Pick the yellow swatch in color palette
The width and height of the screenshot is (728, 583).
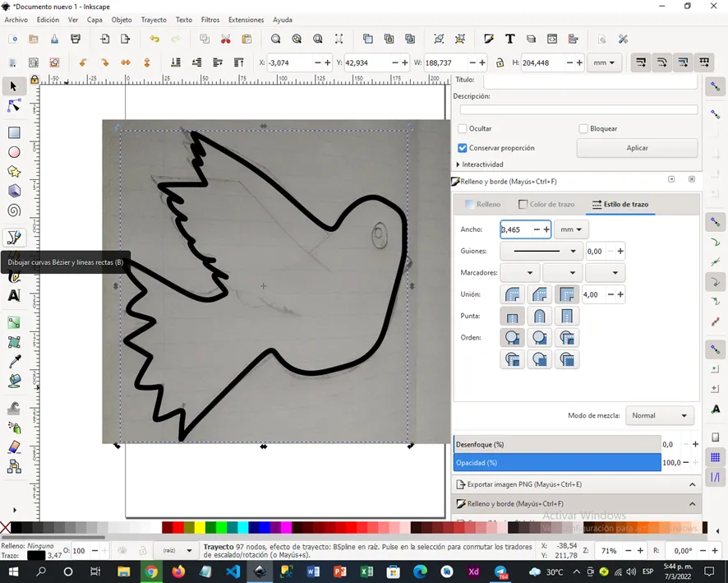(200, 527)
